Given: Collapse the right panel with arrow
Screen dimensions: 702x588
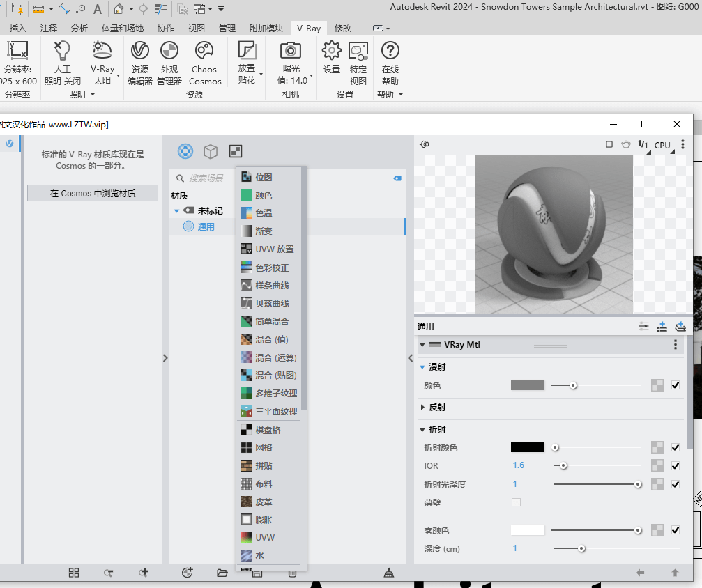Looking at the screenshot, I should tap(411, 358).
